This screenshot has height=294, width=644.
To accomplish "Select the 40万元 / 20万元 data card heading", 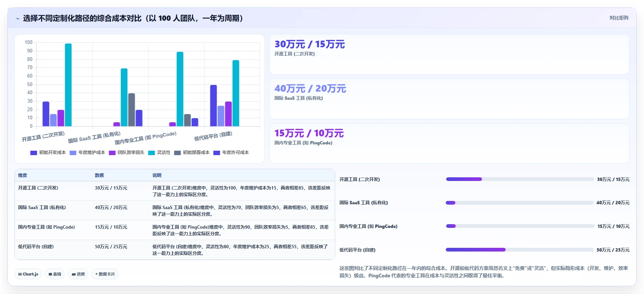I will click(310, 89).
